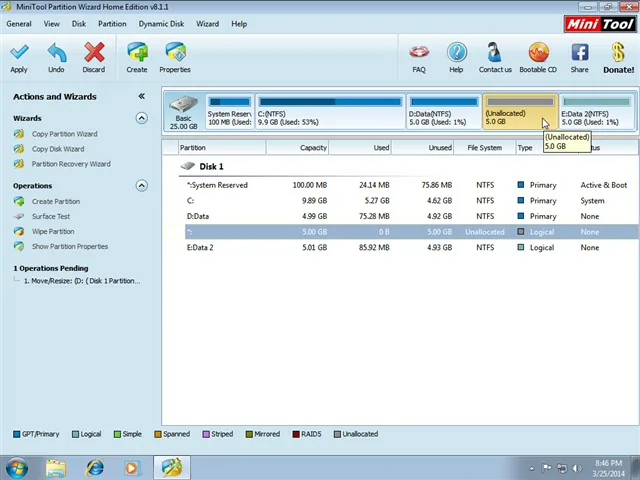Open the FAQ lifebuoy icon
Viewport: 640px width, 480px height.
419,57
